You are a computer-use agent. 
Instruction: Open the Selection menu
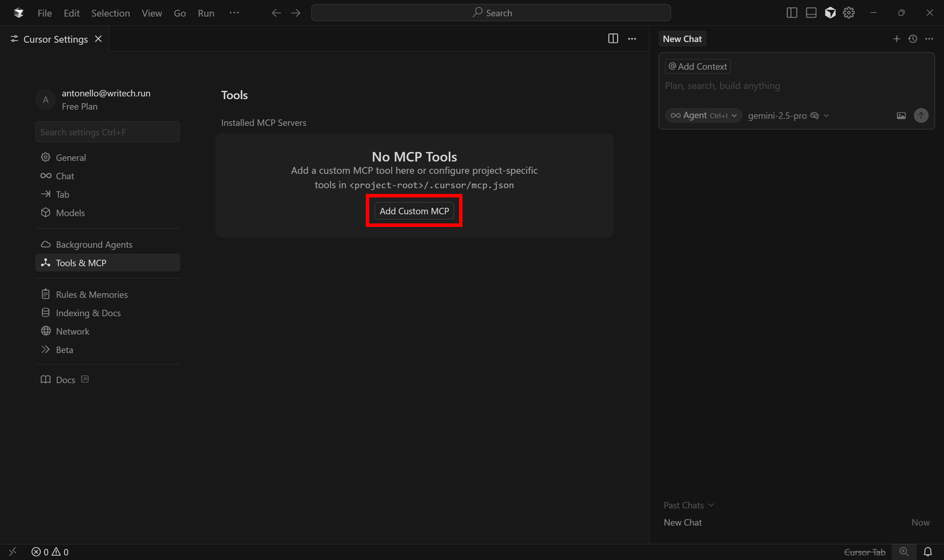110,12
